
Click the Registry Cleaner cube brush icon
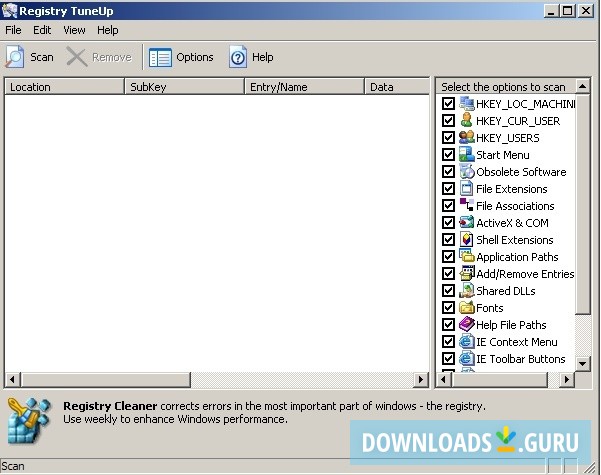[x=29, y=421]
